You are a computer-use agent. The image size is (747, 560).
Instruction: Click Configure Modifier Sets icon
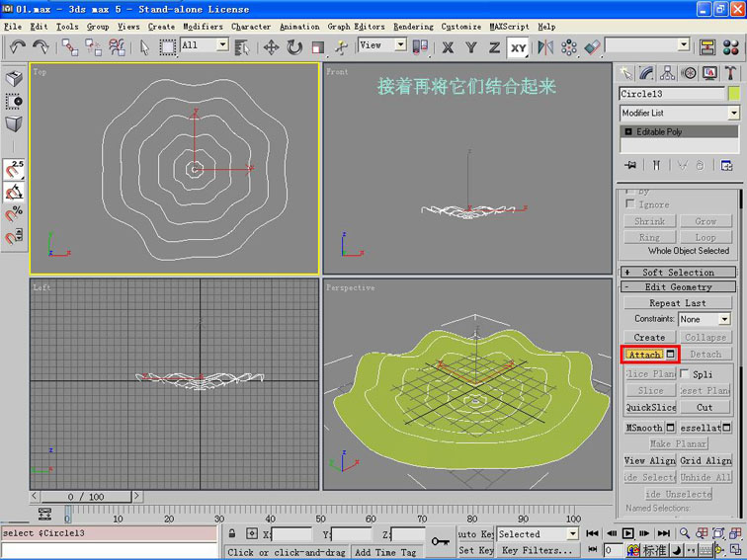click(726, 165)
